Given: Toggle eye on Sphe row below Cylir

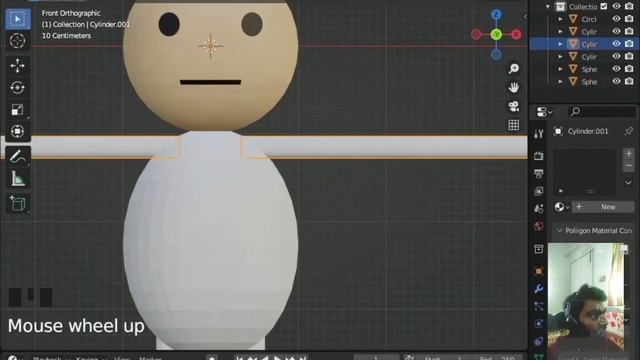Looking at the screenshot, I should (616, 69).
